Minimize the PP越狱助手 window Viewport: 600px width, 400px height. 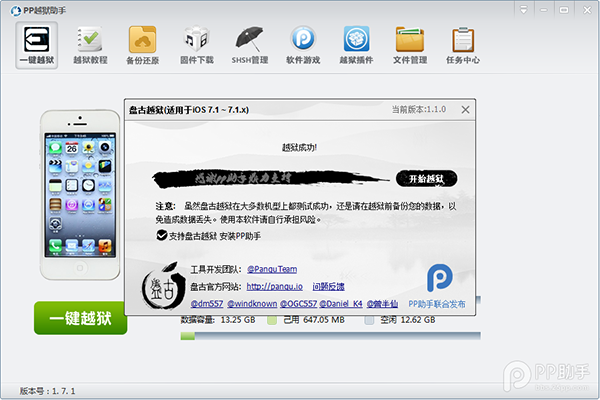tap(543, 10)
